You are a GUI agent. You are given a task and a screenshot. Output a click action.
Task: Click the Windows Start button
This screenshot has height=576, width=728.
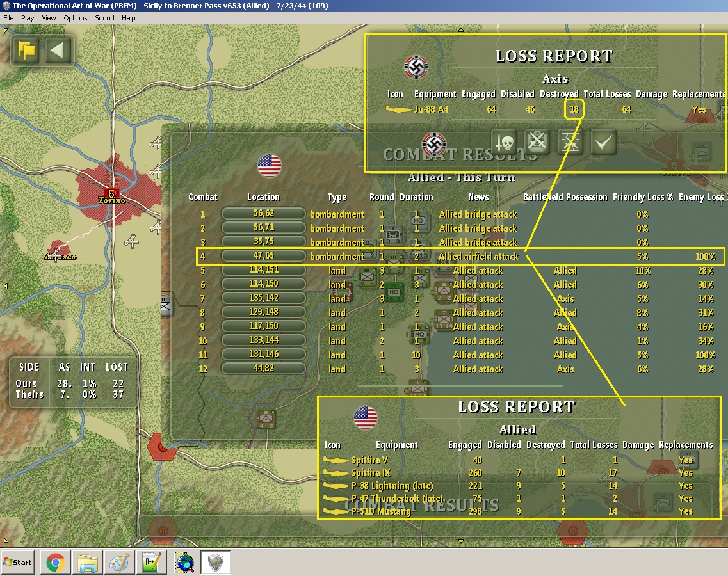click(18, 563)
